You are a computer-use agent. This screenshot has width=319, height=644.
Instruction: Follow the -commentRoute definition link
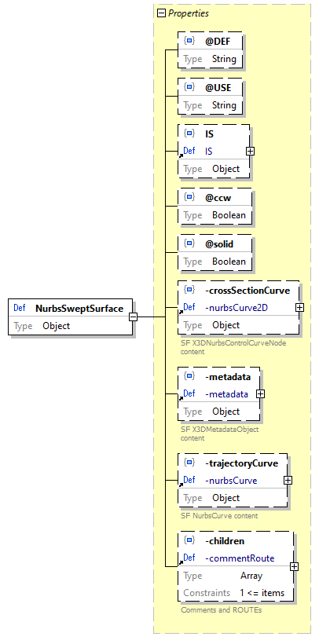(x=240, y=558)
